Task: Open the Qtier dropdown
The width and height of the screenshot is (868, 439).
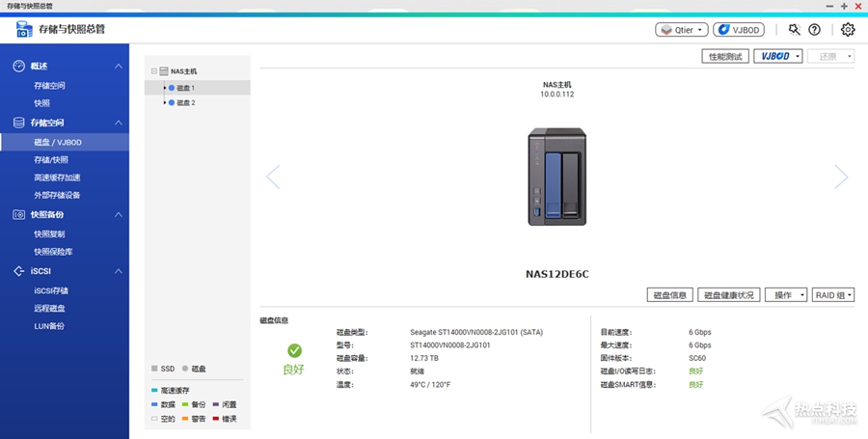Action: [682, 30]
